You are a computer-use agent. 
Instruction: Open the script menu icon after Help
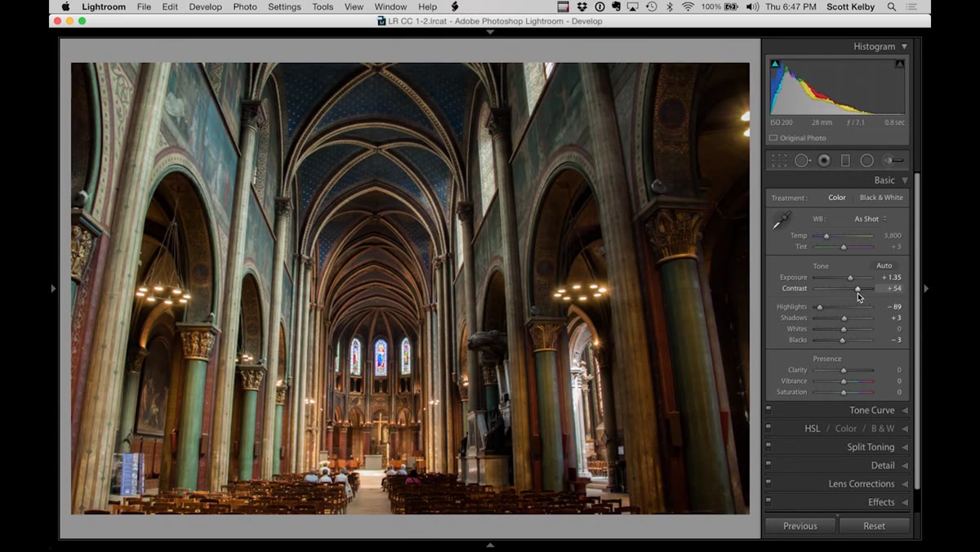455,7
